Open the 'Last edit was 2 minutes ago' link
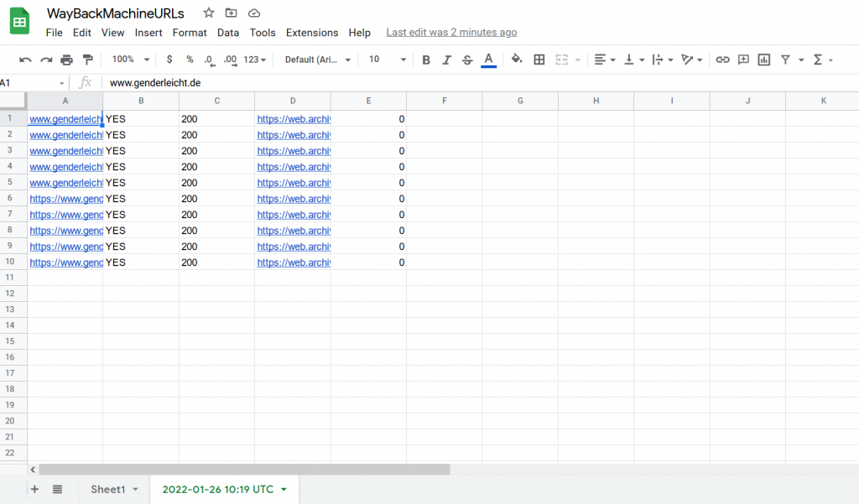859x504 pixels. pyautogui.click(x=451, y=33)
